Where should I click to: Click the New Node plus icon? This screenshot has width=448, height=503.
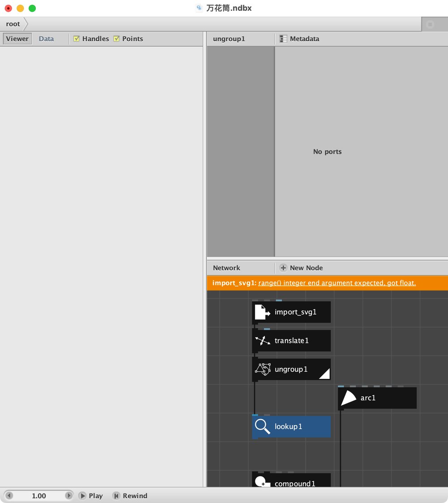283,268
